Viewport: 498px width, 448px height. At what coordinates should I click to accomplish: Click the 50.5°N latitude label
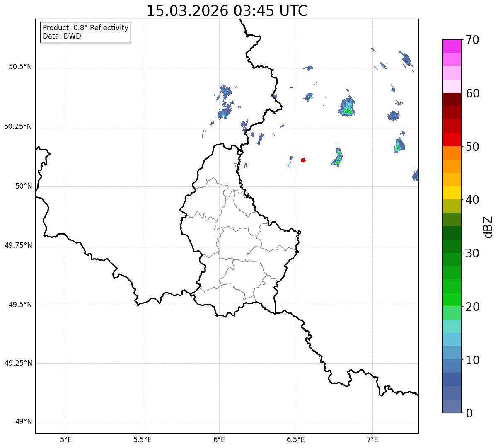click(x=20, y=67)
